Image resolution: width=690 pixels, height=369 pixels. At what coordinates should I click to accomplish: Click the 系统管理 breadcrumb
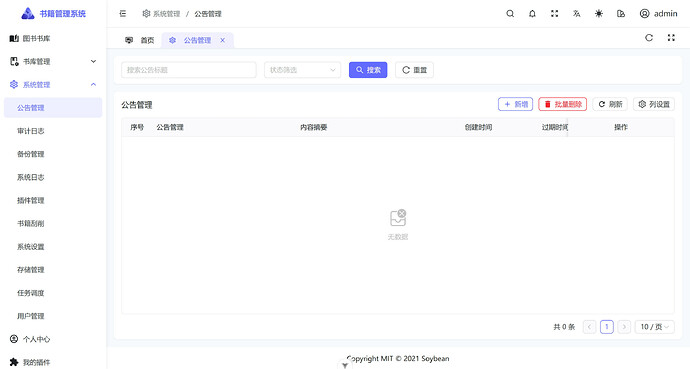(161, 14)
